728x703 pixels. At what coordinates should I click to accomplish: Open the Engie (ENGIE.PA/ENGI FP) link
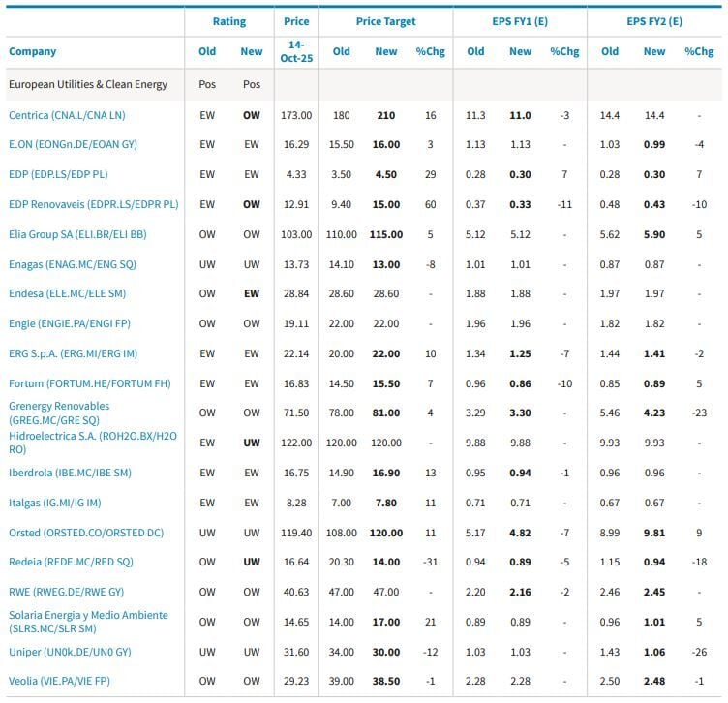(x=70, y=323)
